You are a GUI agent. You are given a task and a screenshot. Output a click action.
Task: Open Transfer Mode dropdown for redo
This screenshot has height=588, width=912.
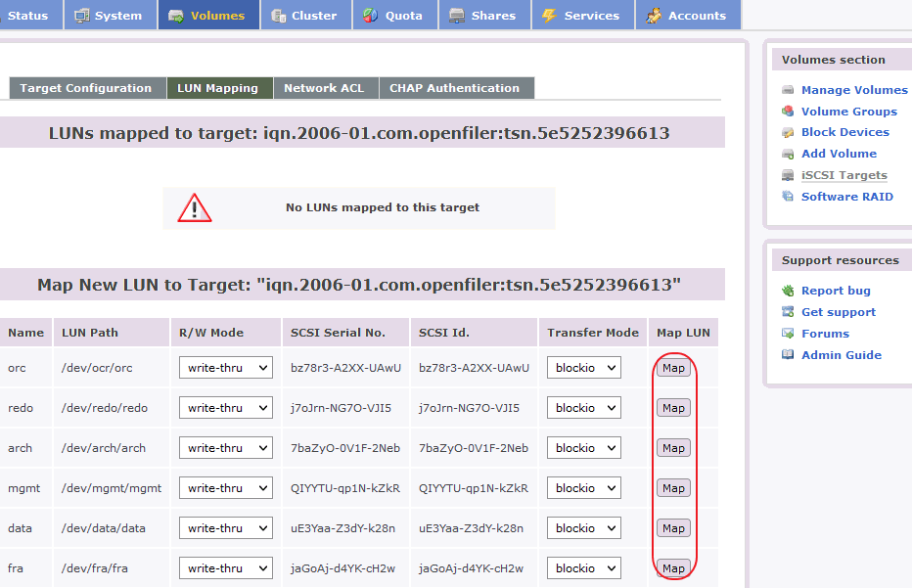(584, 408)
